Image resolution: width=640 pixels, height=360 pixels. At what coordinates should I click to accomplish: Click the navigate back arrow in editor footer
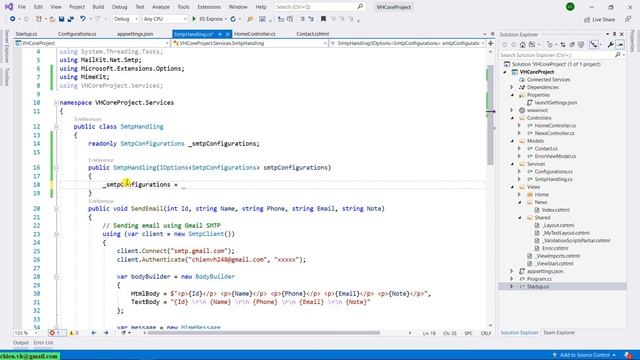point(93,333)
